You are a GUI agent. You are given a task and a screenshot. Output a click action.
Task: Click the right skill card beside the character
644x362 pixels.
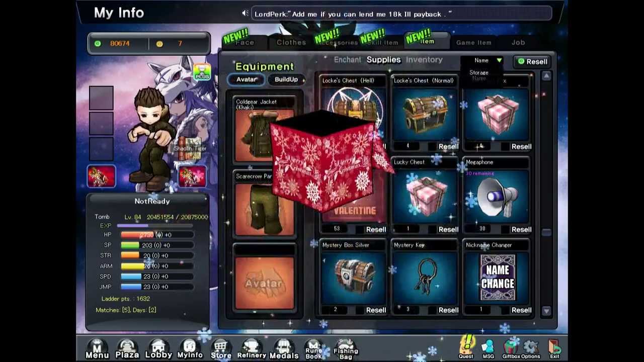click(x=192, y=176)
